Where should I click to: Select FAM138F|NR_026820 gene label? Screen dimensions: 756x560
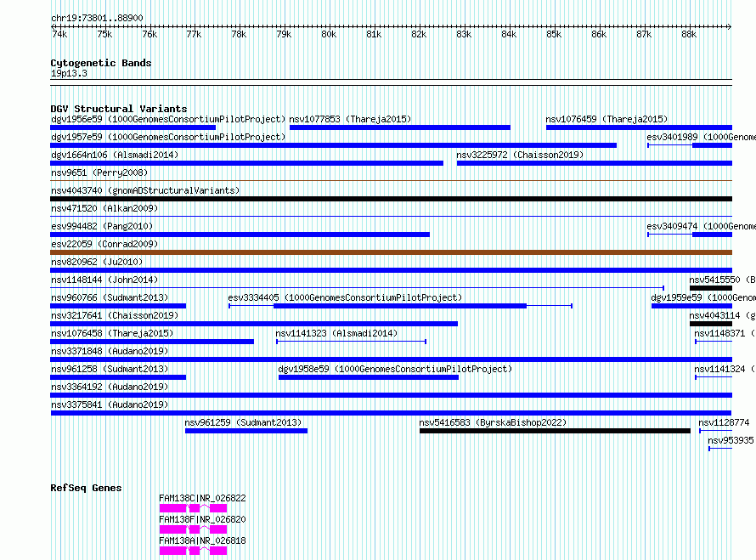click(x=202, y=519)
